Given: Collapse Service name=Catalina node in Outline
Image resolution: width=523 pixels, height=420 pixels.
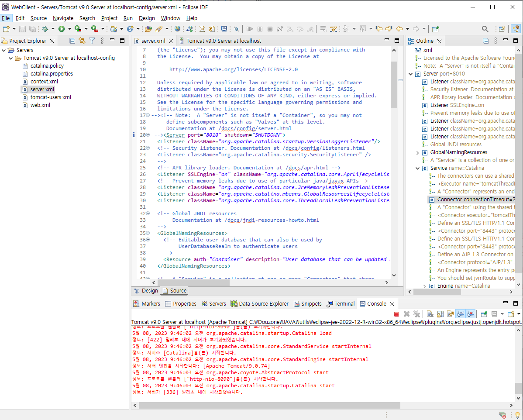Looking at the screenshot, I should coord(418,168).
